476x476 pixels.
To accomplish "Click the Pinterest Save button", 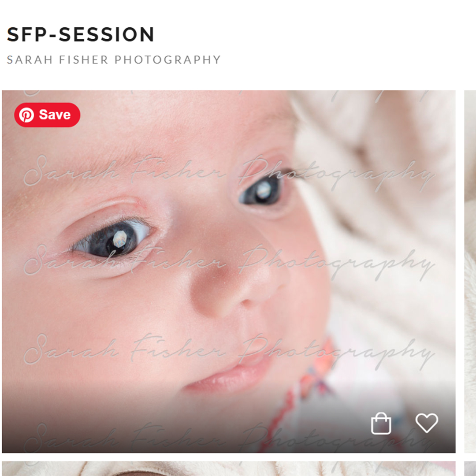I will pos(47,115).
